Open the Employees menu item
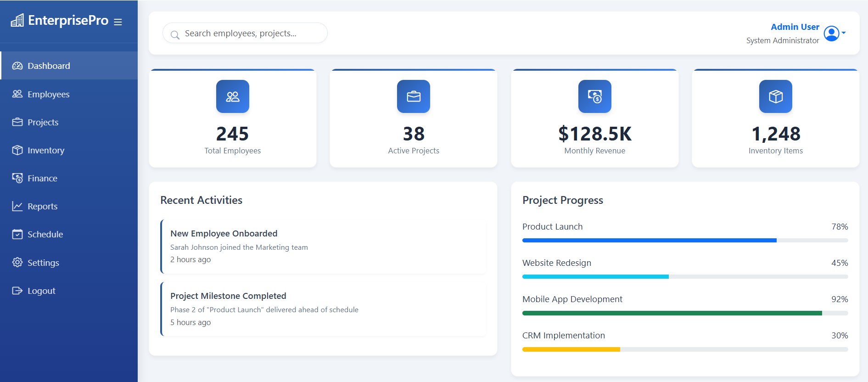Screen dimensions: 868x382 [48, 94]
